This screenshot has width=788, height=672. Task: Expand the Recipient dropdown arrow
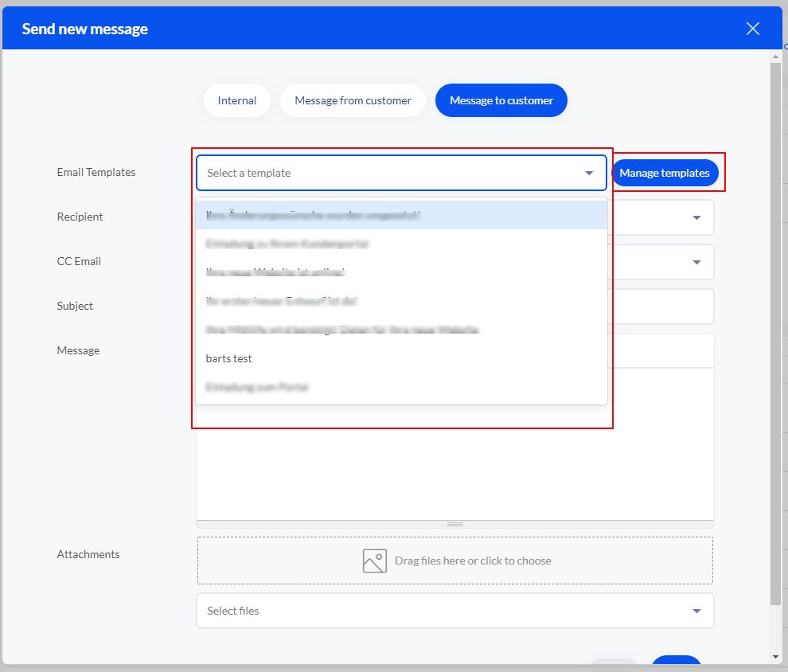tap(696, 217)
